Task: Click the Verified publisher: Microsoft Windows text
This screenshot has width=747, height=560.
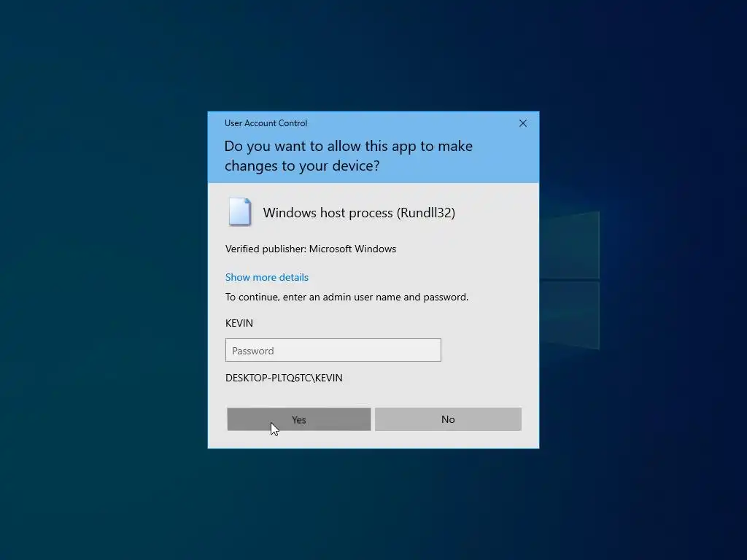Action: (311, 249)
